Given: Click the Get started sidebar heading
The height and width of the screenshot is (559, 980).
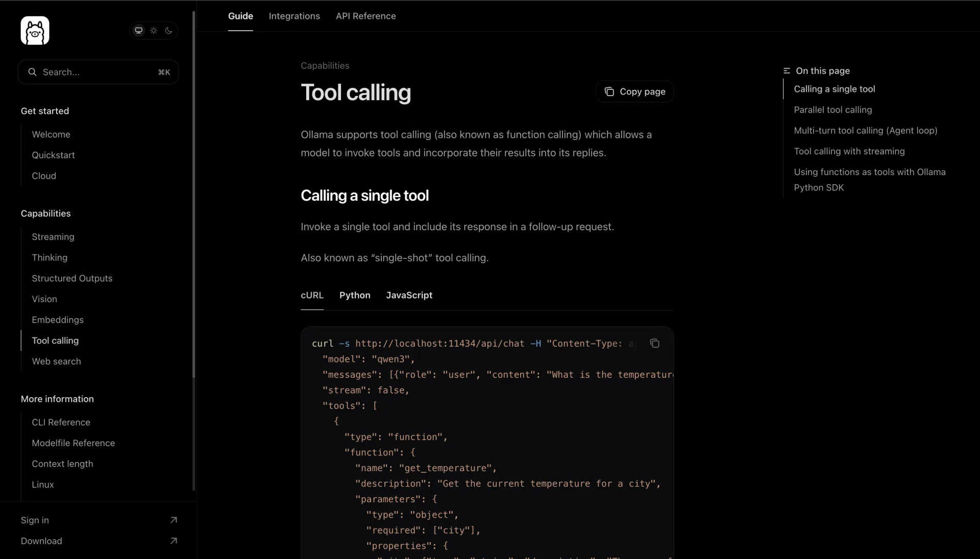Looking at the screenshot, I should click(x=45, y=111).
